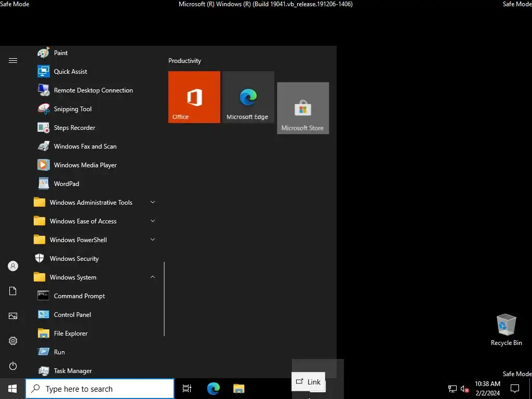Click the Productivity group heading

click(184, 61)
